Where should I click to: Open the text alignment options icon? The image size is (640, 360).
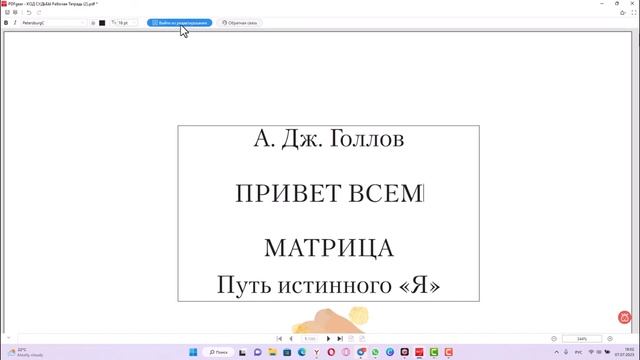point(93,23)
